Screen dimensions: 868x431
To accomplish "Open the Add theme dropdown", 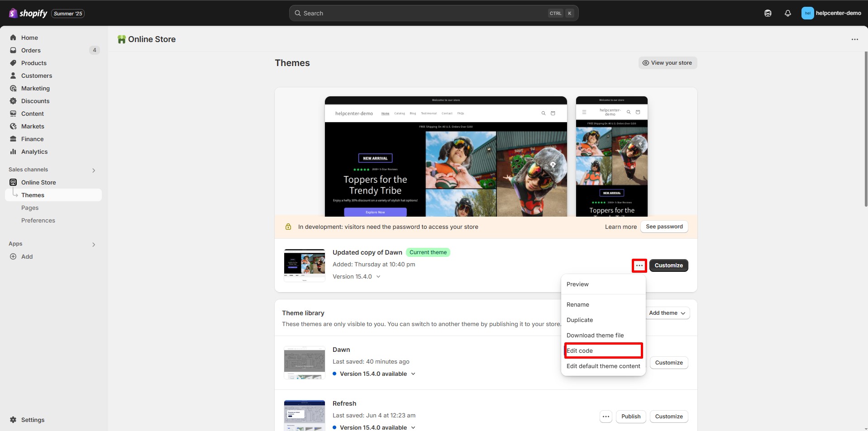I will coord(667,313).
